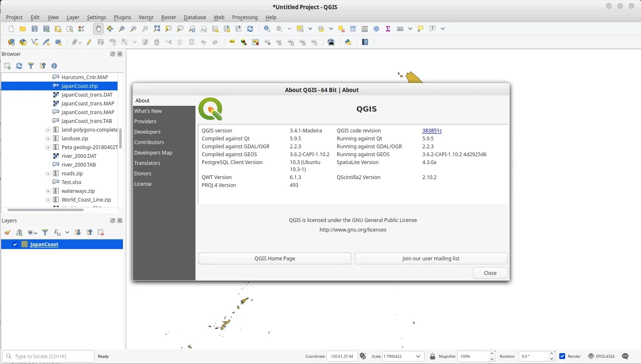Open a project using the folder icon
The width and height of the screenshot is (641, 364).
point(23,29)
